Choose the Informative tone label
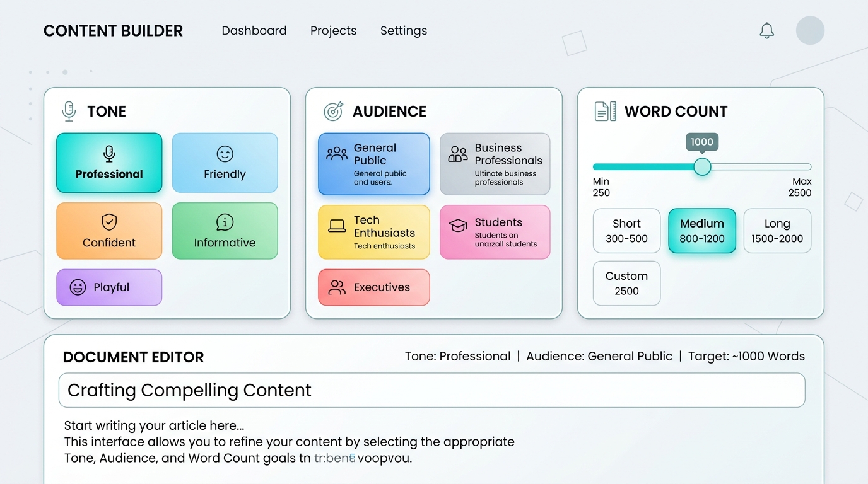This screenshot has height=484, width=868. pyautogui.click(x=225, y=243)
